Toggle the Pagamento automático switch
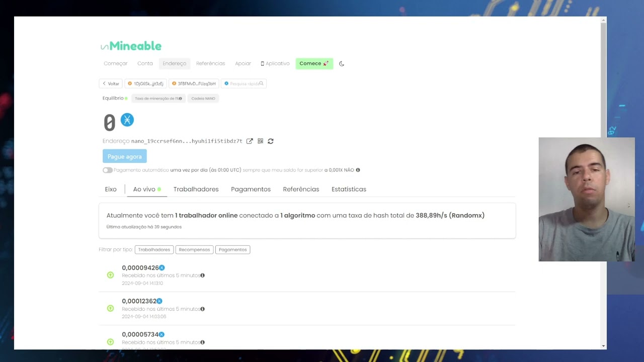644x362 pixels. click(x=107, y=170)
